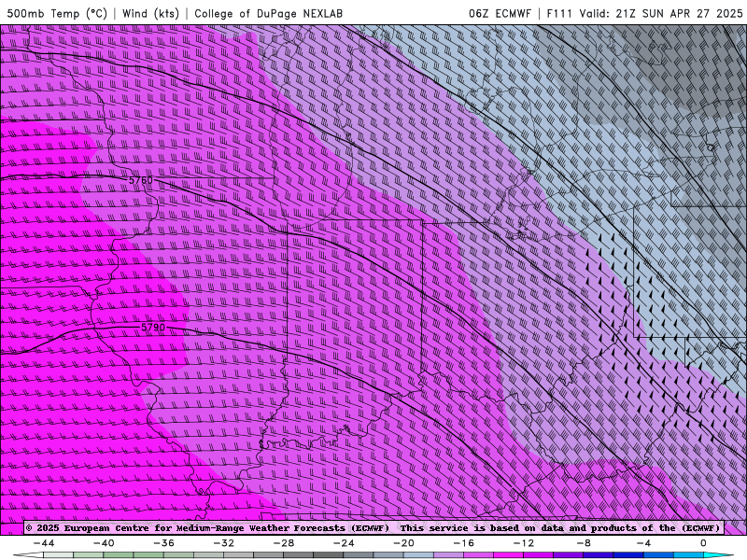
Task: Select the 0 colorbar scale label
Action: [x=704, y=543]
